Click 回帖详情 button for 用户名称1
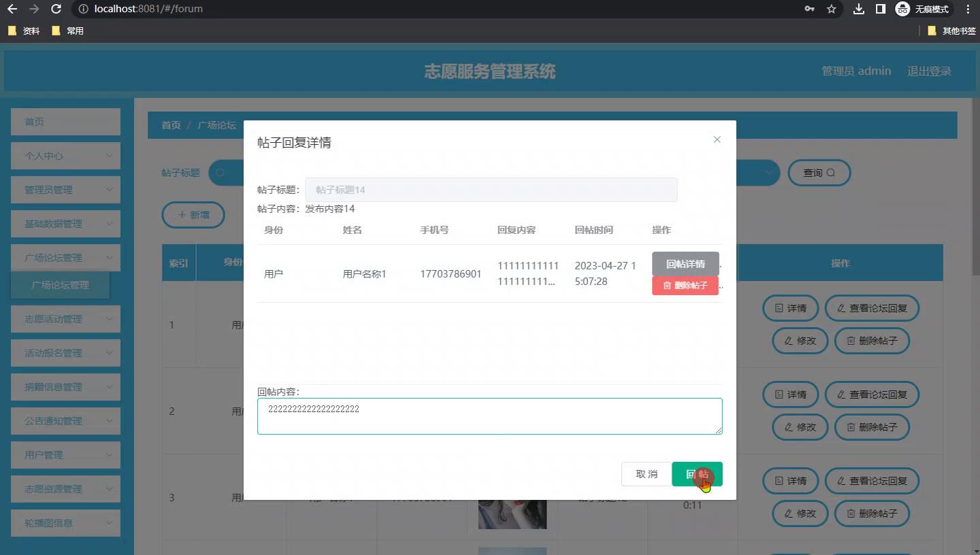Screen dimensions: 980x555 [x=685, y=264]
